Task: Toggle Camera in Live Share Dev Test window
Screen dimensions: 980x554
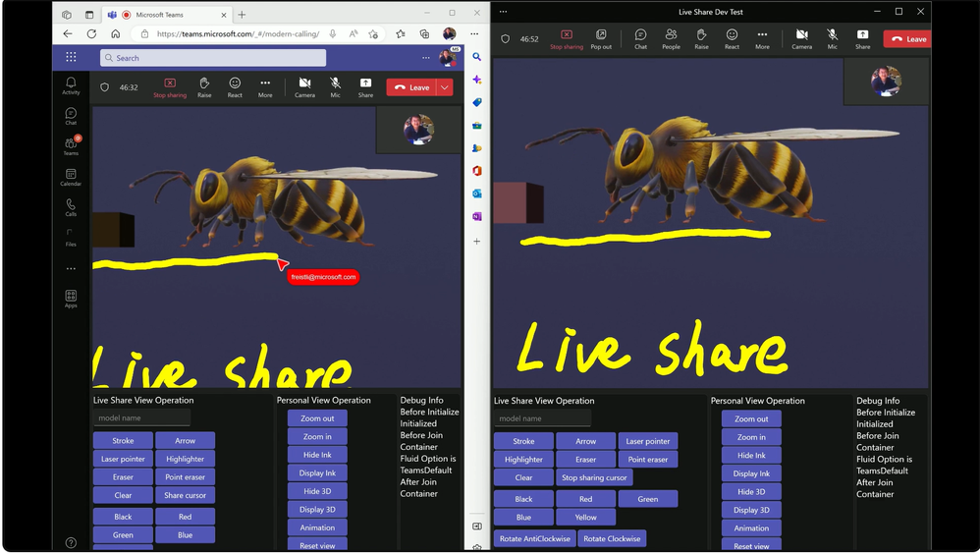Action: click(x=802, y=39)
